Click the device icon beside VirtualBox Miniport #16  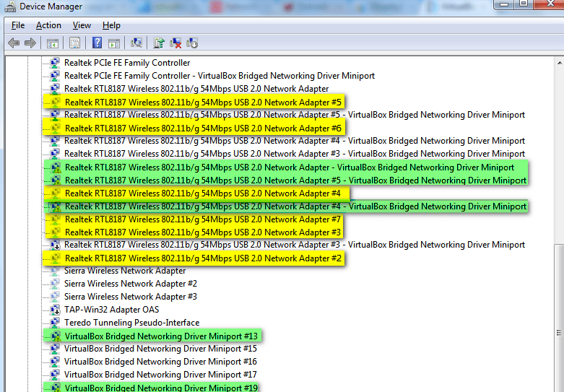[55, 362]
